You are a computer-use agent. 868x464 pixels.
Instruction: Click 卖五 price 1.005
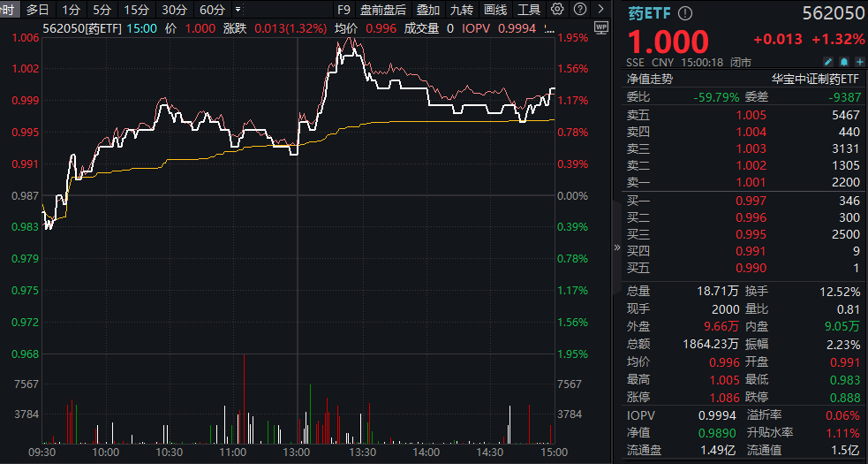pos(751,115)
